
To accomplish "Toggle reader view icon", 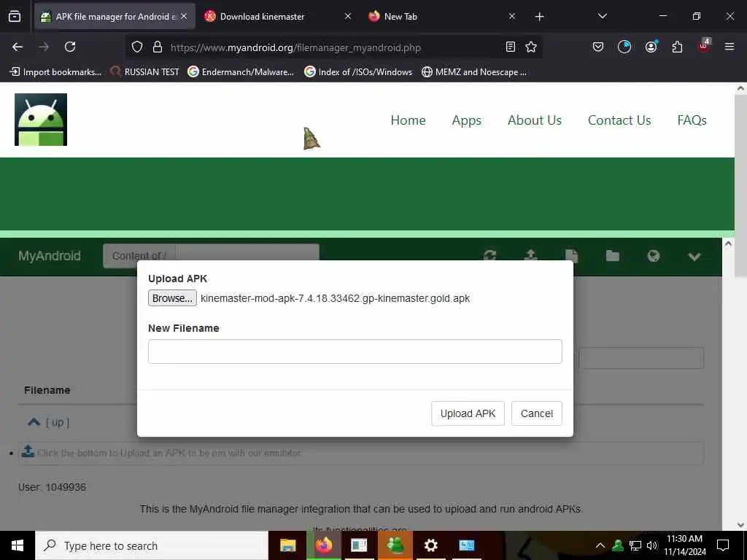I will tap(510, 47).
